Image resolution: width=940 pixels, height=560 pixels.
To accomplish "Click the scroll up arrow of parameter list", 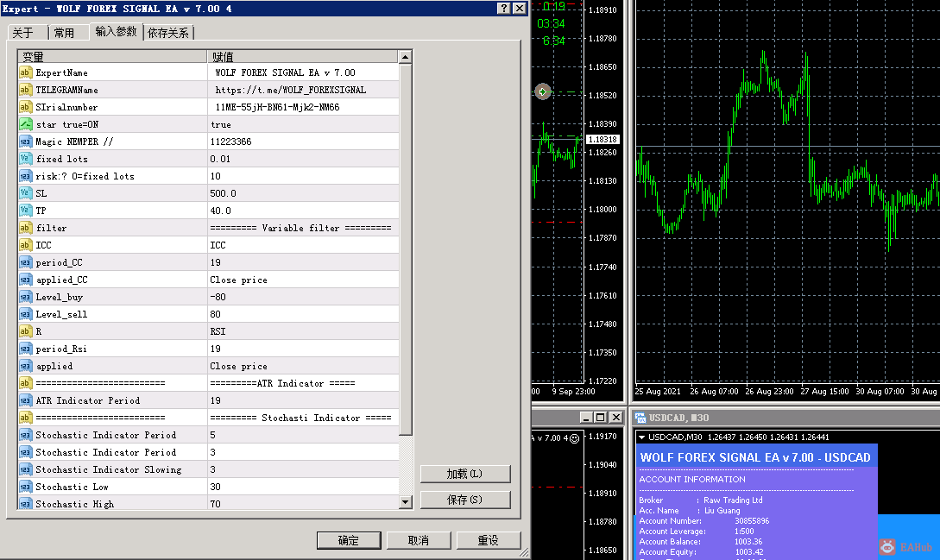I will click(x=405, y=57).
